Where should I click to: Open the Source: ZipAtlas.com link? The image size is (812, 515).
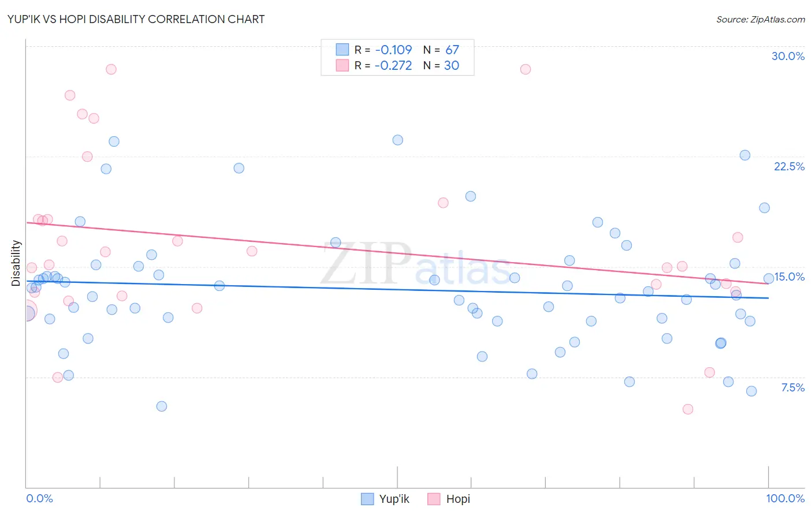pyautogui.click(x=761, y=19)
